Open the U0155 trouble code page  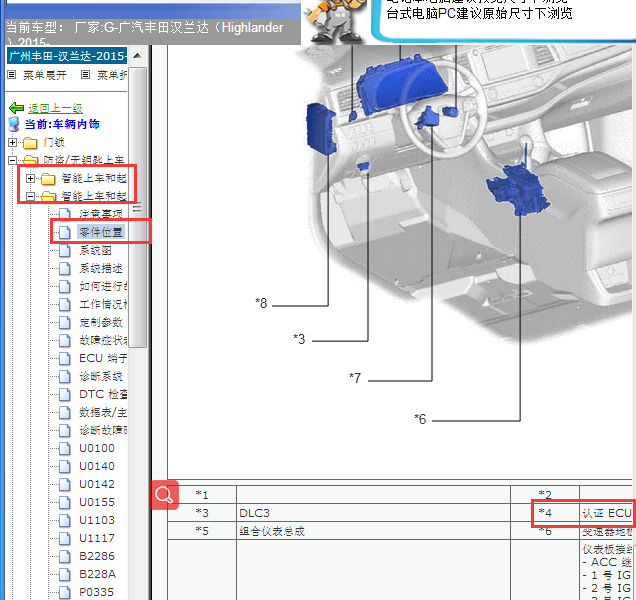tap(97, 502)
